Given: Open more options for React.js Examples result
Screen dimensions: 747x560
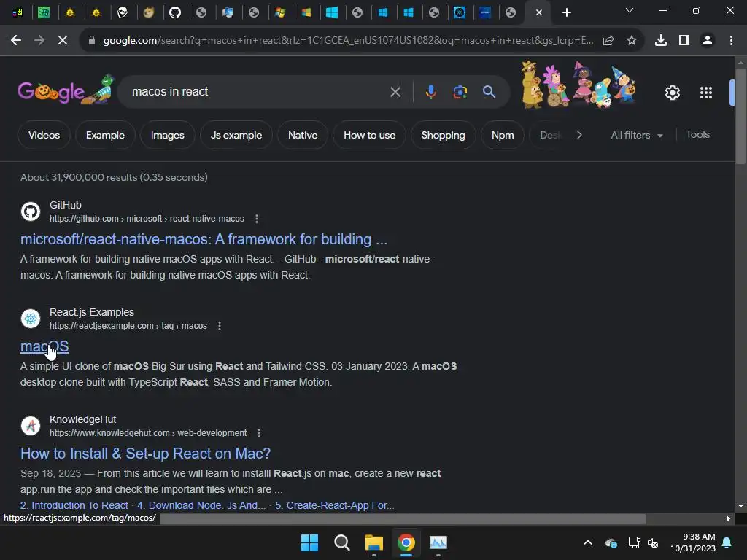Looking at the screenshot, I should [219, 326].
